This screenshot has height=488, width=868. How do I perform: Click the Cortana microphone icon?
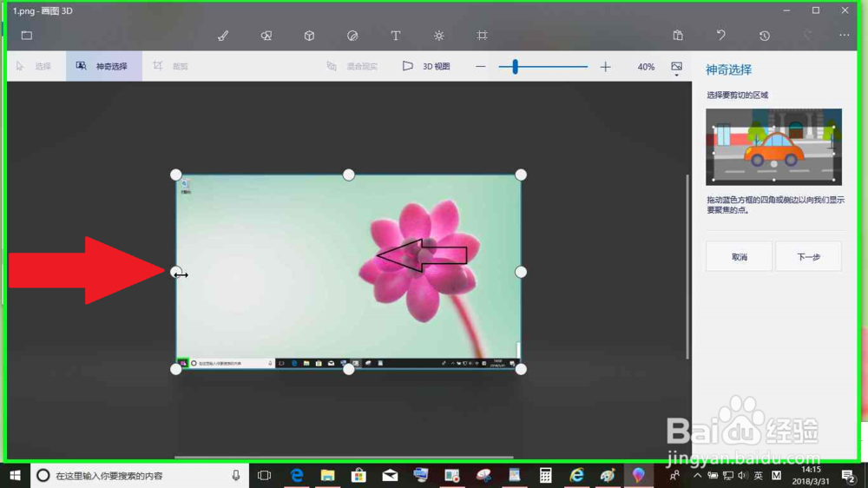coord(236,475)
